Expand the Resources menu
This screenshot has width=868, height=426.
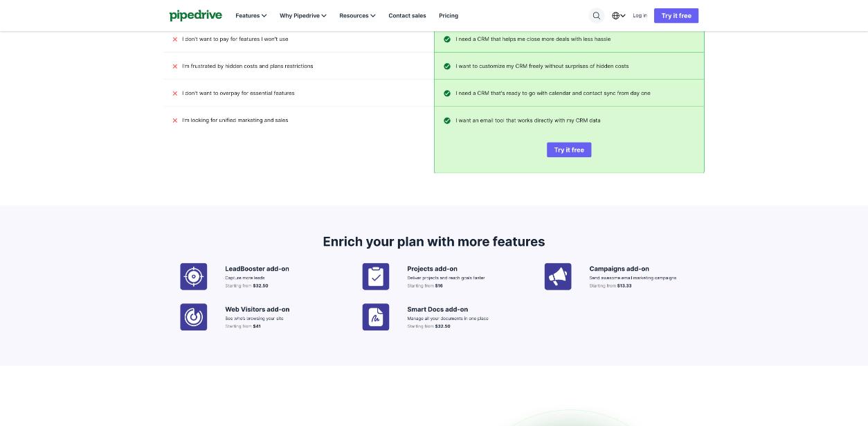coord(357,15)
